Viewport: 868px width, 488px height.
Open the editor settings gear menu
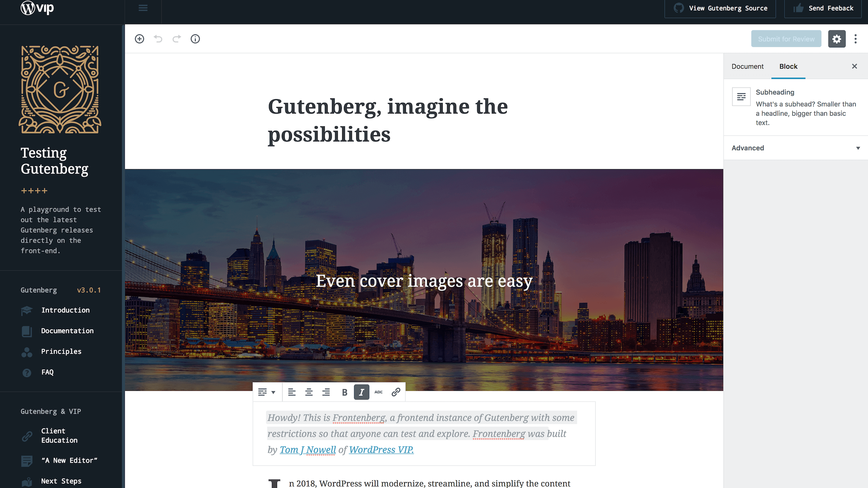[837, 39]
